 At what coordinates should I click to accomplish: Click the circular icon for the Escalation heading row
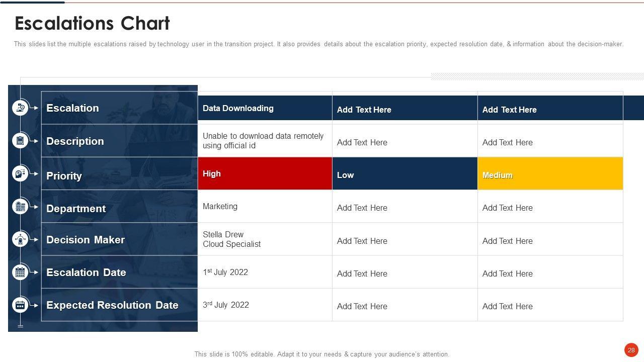20,108
